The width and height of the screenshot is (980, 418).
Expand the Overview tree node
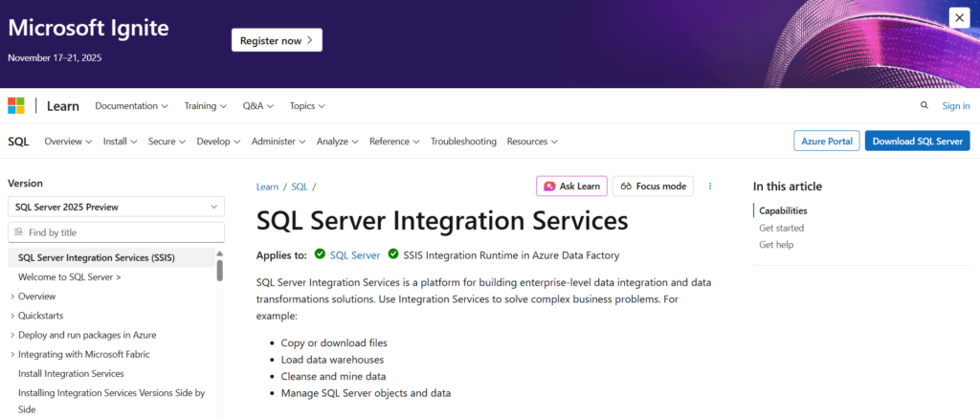point(33,297)
